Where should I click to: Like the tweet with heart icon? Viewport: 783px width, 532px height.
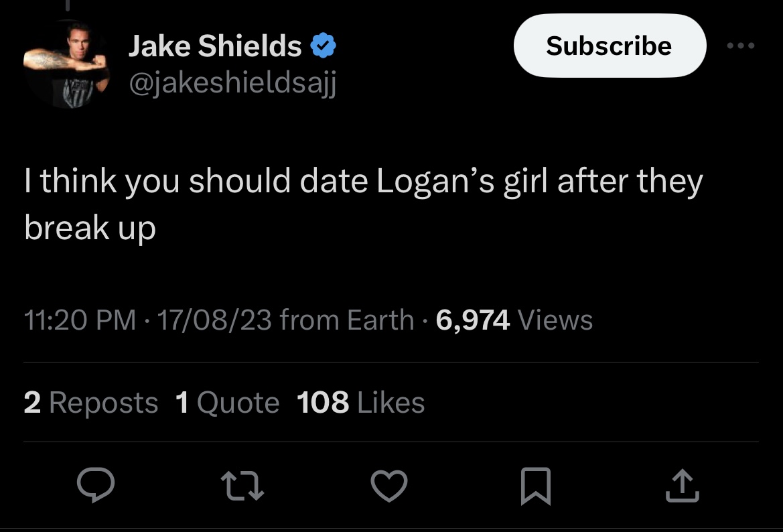click(388, 486)
